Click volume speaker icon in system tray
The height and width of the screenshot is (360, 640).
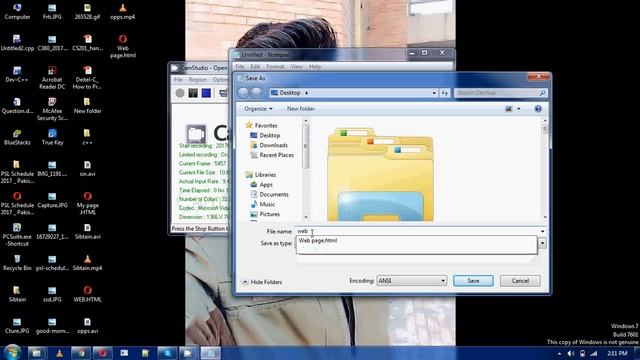[x=571, y=353]
